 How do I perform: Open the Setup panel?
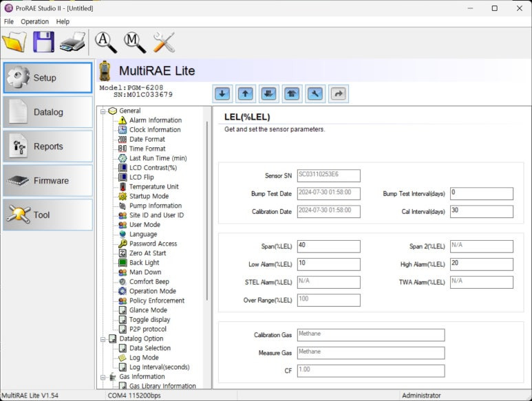tap(47, 78)
